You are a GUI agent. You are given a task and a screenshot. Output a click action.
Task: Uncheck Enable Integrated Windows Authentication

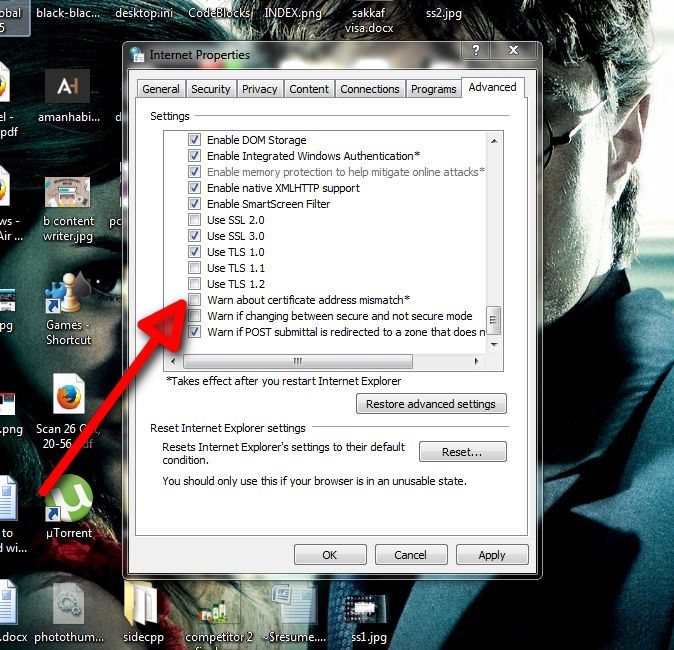pos(194,156)
